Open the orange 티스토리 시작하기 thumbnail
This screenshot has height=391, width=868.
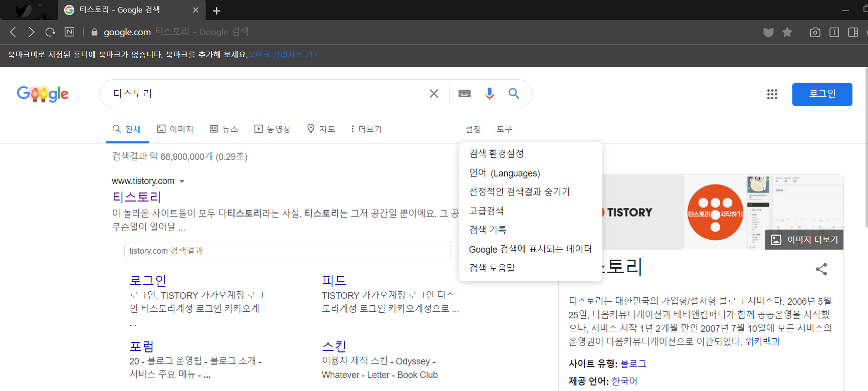715,212
